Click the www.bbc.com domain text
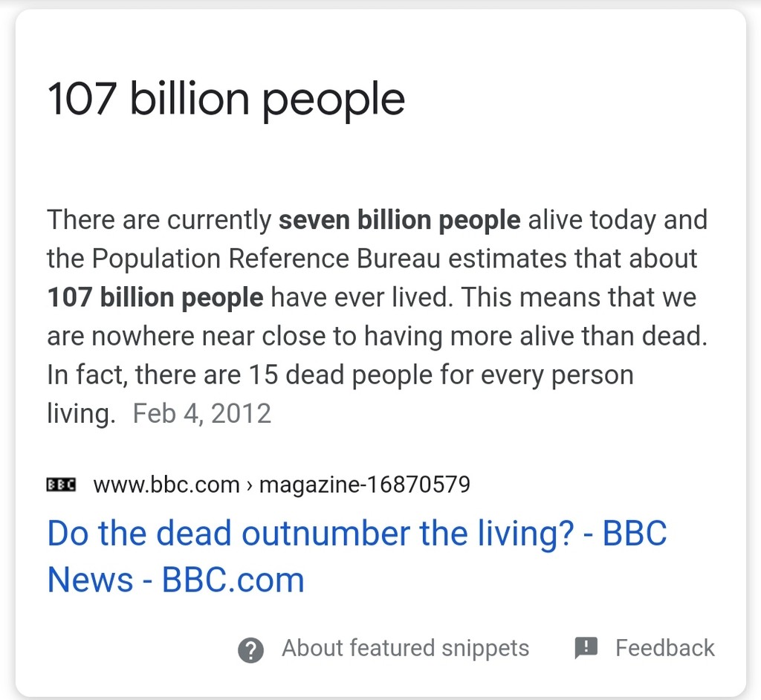 166,485
